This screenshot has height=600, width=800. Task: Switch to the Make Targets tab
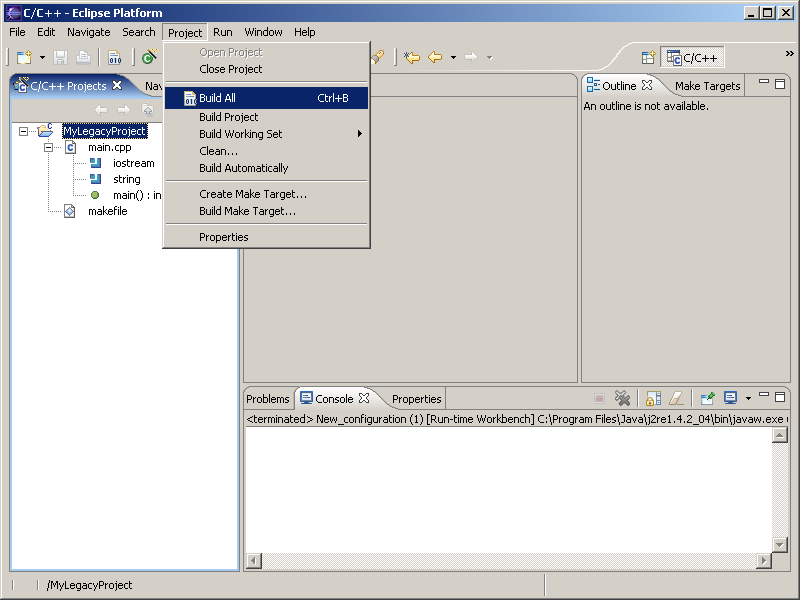click(707, 86)
